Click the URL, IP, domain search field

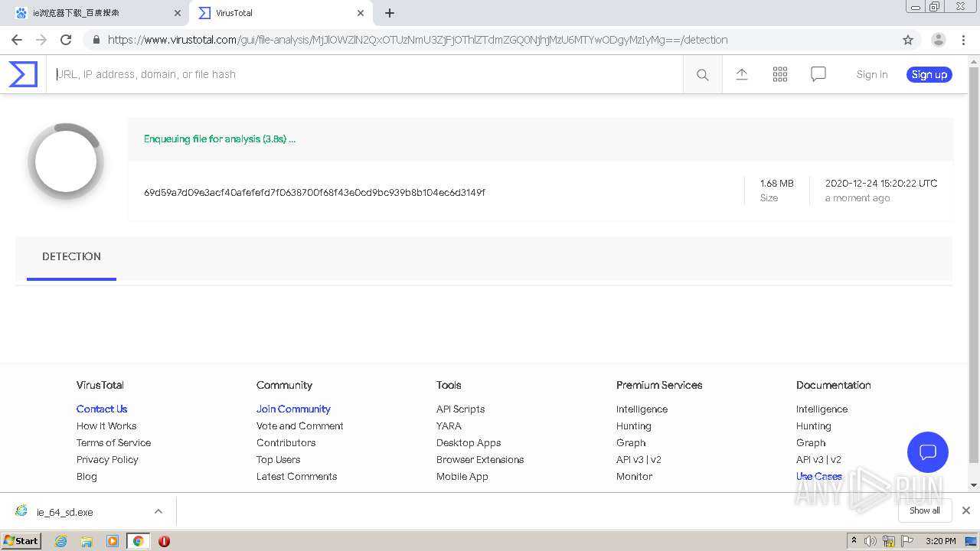click(x=365, y=74)
